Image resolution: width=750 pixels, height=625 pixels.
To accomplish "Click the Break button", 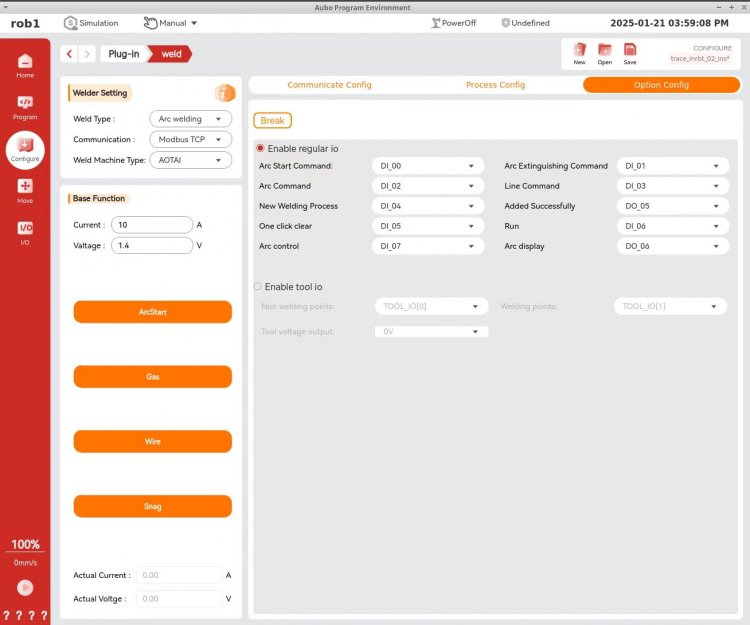I will 272,121.
